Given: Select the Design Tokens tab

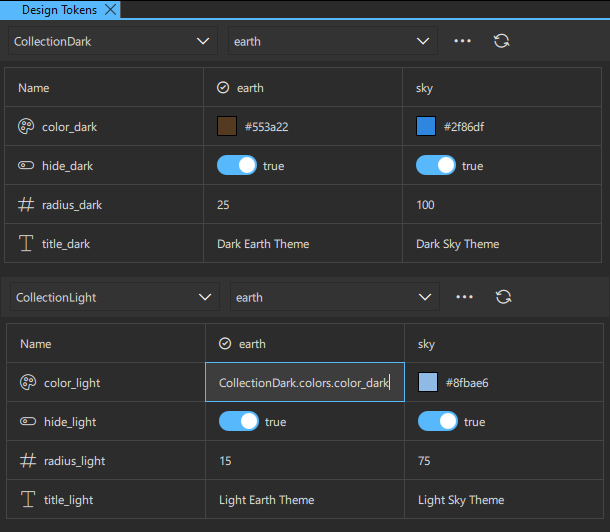Looking at the screenshot, I should click(59, 9).
